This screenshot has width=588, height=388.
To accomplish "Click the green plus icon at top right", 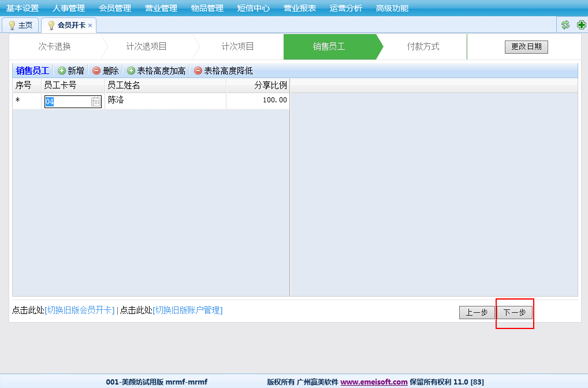I will tap(582, 25).
